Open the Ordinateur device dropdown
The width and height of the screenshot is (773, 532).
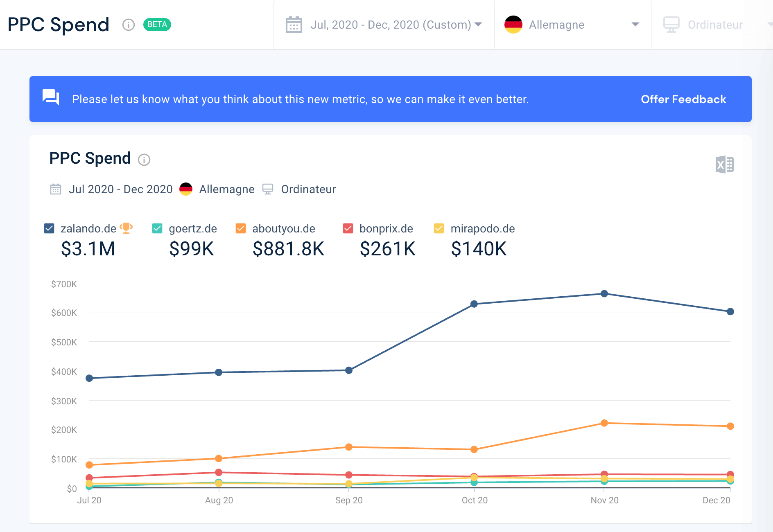pos(715,25)
